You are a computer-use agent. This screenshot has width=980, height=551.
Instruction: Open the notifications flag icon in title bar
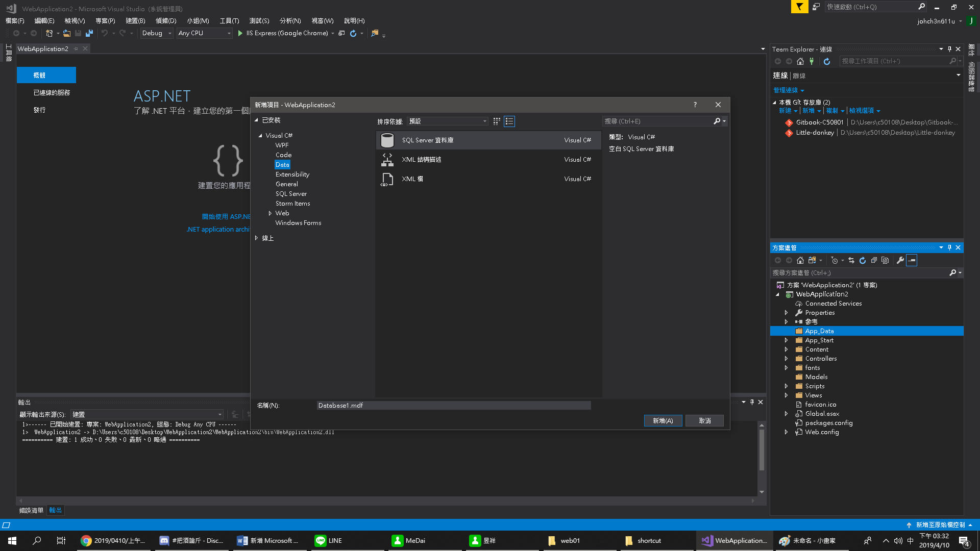[x=800, y=7]
